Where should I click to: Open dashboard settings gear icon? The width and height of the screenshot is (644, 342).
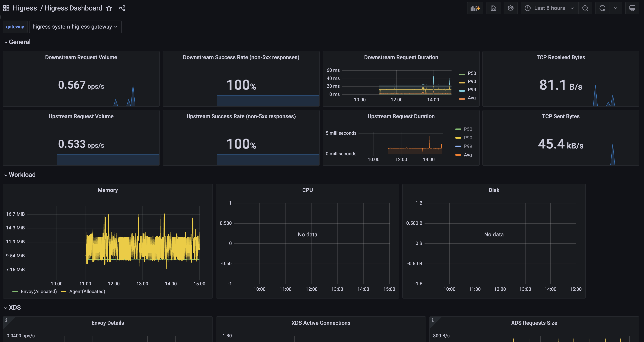click(510, 8)
